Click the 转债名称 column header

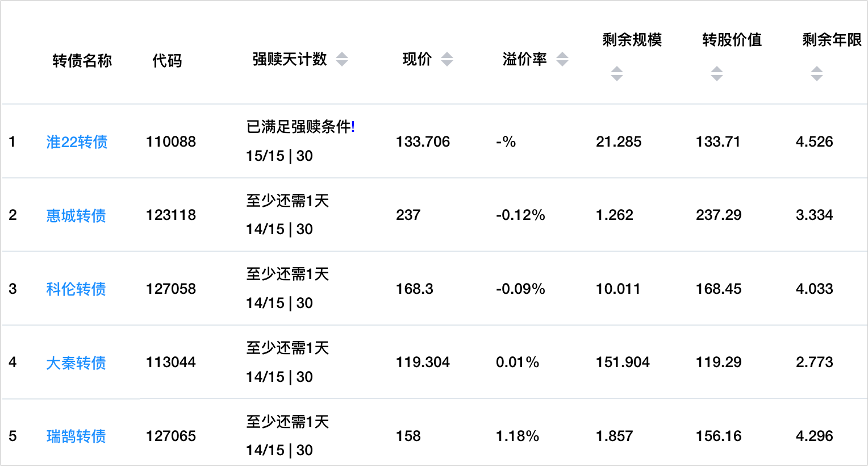[82, 60]
